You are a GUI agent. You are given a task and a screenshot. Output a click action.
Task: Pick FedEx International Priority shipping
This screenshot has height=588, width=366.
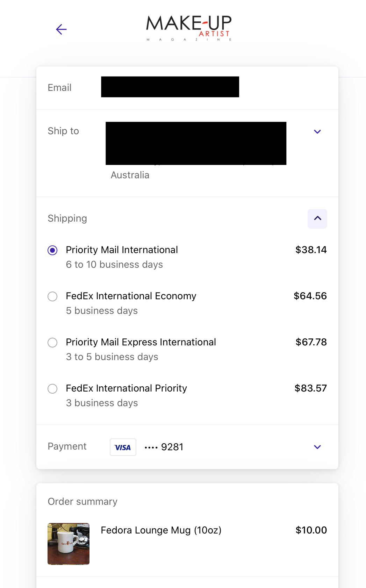click(x=52, y=389)
